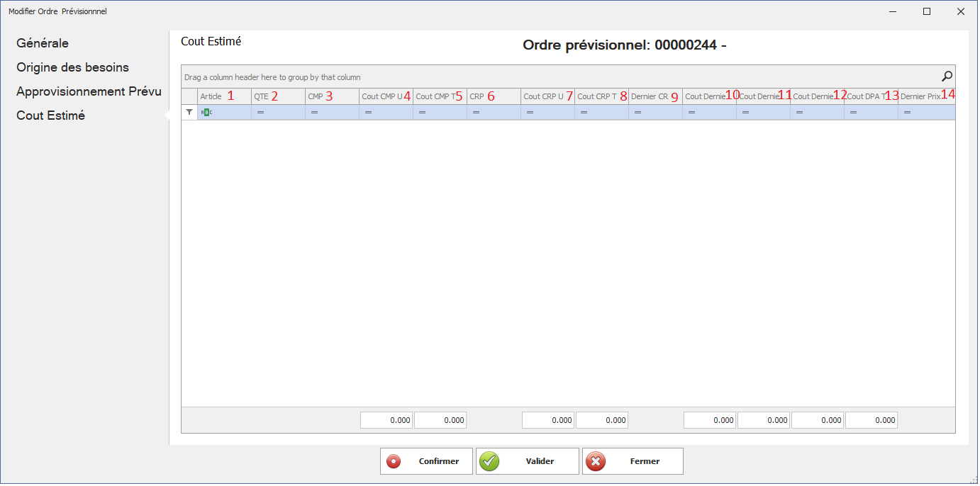Open the Générale tab

coord(43,43)
